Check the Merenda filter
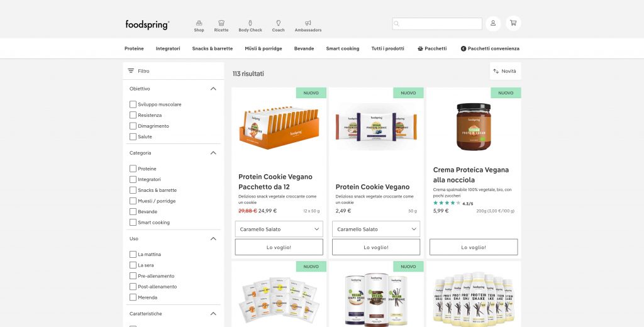 click(x=133, y=297)
